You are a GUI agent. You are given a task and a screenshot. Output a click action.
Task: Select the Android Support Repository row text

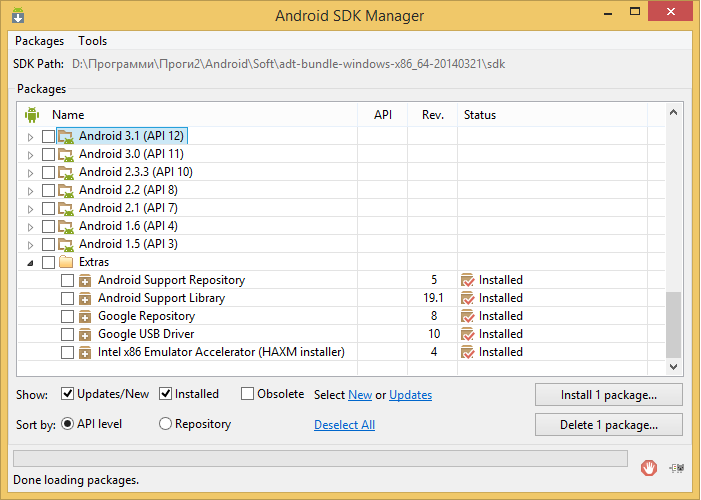172,280
